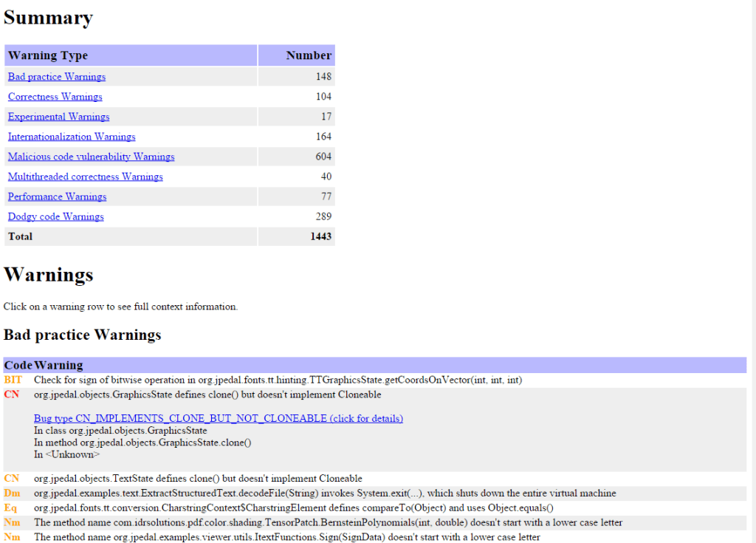The height and width of the screenshot is (543, 756).
Task: Open bug type CN_IMPLEMENTS_CLONE_BUT_NOT_CLONEABLE details
Action: tap(219, 418)
